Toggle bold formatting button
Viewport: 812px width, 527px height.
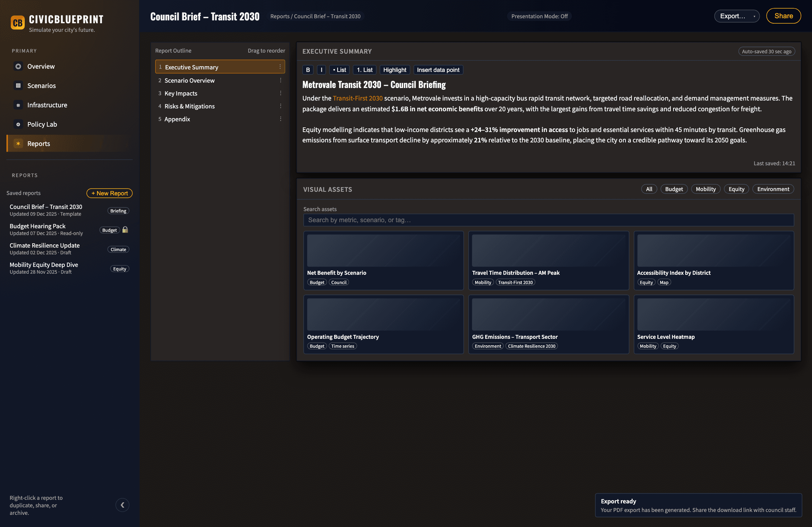(x=308, y=70)
